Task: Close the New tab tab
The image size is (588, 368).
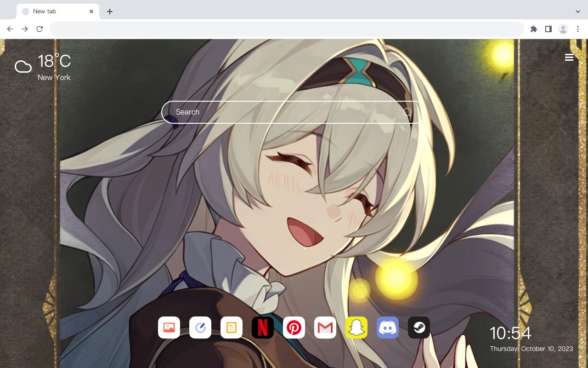Action: tap(91, 11)
